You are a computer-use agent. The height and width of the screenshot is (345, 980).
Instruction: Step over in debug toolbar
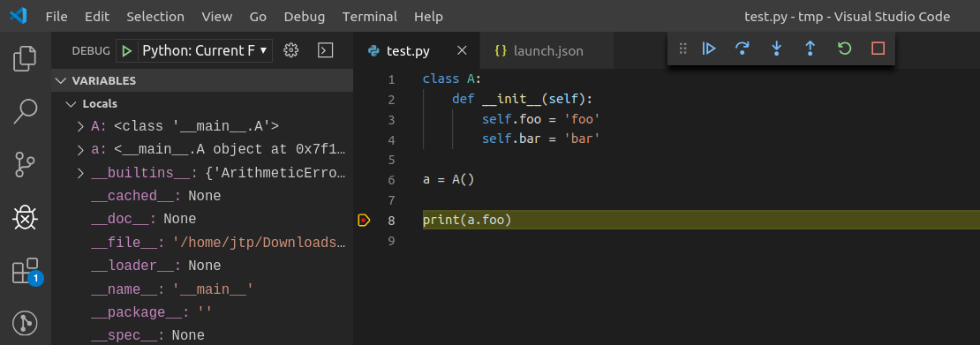(x=743, y=49)
